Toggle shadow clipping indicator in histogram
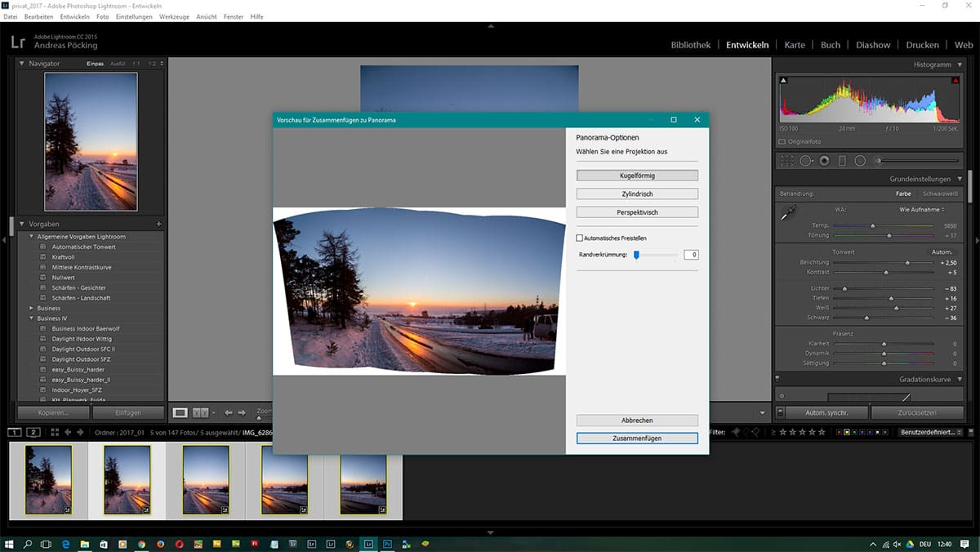The width and height of the screenshot is (980, 552). (784, 80)
